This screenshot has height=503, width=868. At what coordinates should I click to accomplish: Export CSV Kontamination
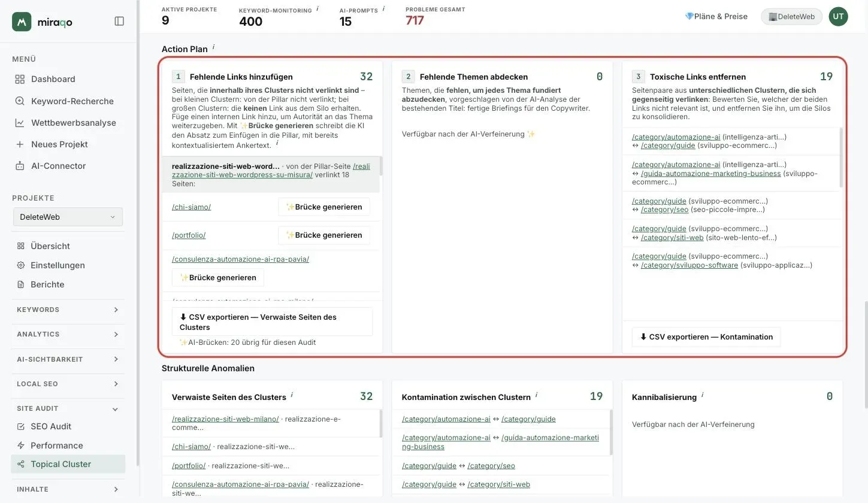[x=706, y=337]
